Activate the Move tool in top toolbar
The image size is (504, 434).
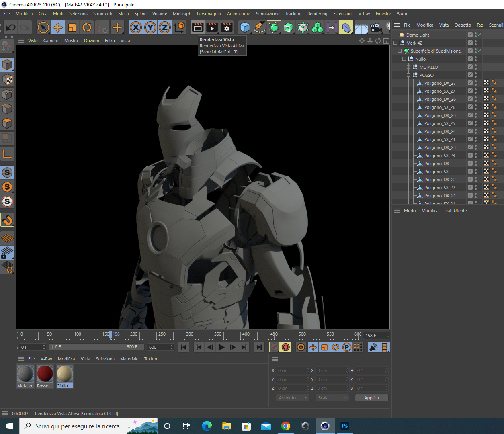(58, 27)
